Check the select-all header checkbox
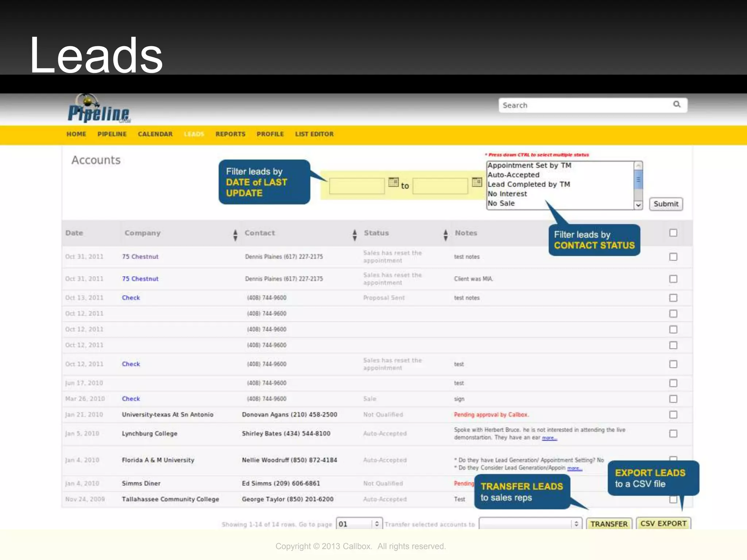 673,233
